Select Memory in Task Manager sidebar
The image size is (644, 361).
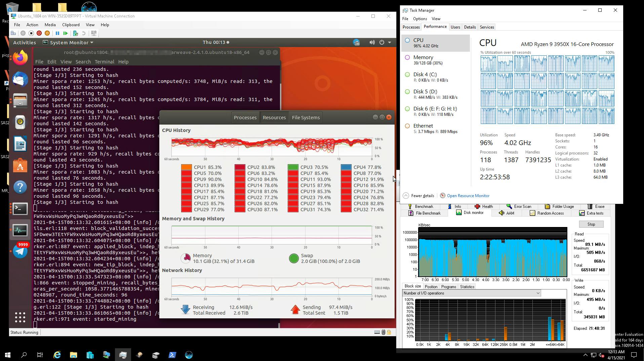click(436, 60)
